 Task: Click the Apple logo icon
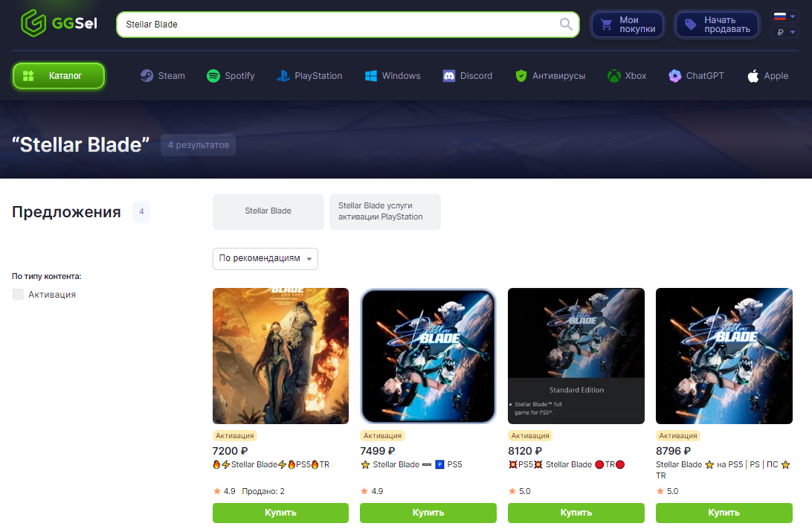pos(753,76)
